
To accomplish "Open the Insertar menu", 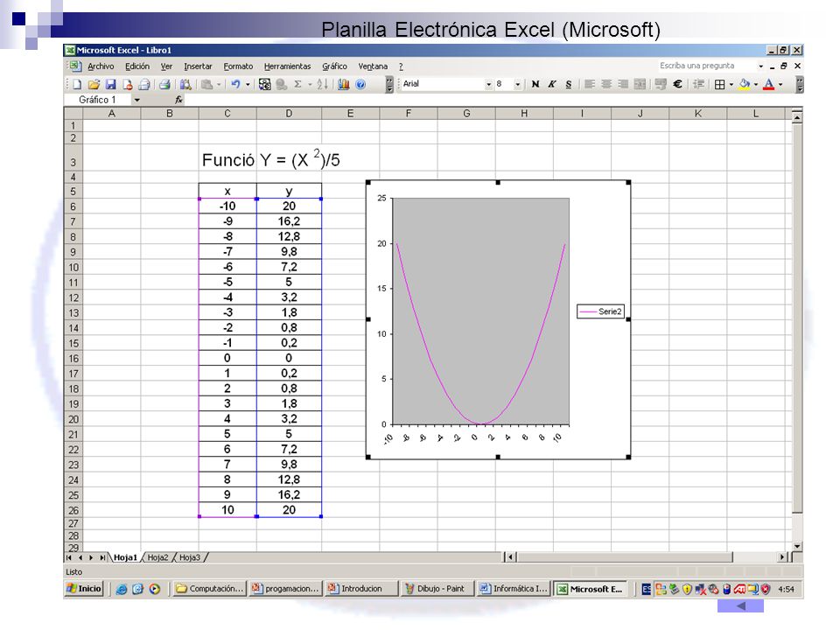I will [x=198, y=66].
